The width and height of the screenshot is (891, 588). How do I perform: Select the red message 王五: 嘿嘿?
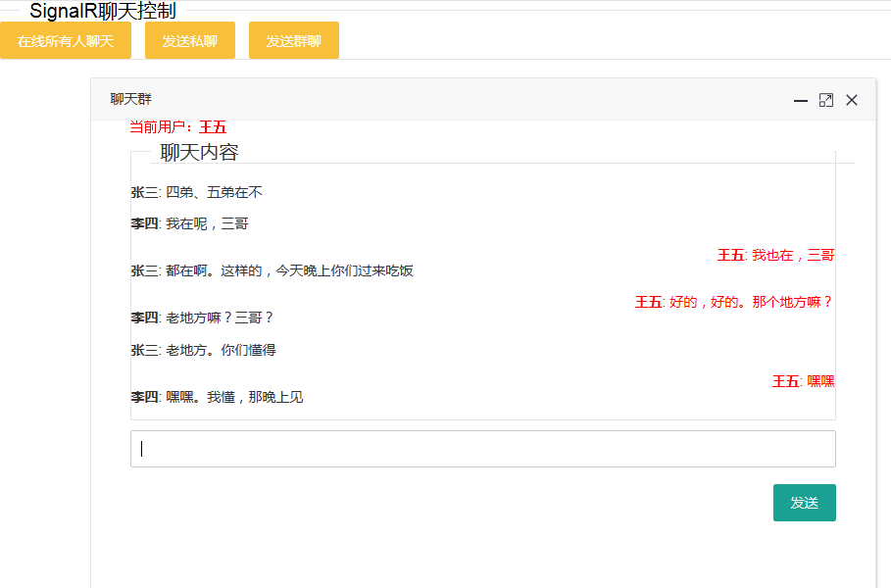803,382
